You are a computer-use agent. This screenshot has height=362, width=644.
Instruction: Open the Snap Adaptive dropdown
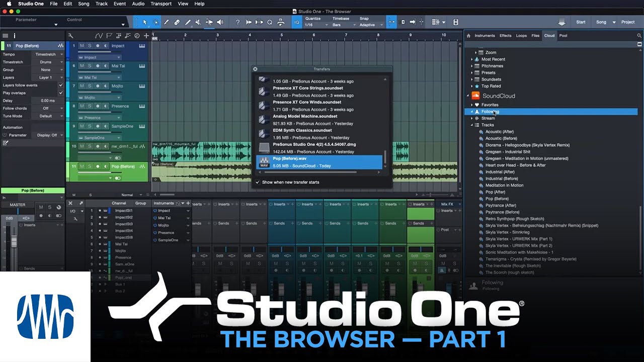point(370,25)
